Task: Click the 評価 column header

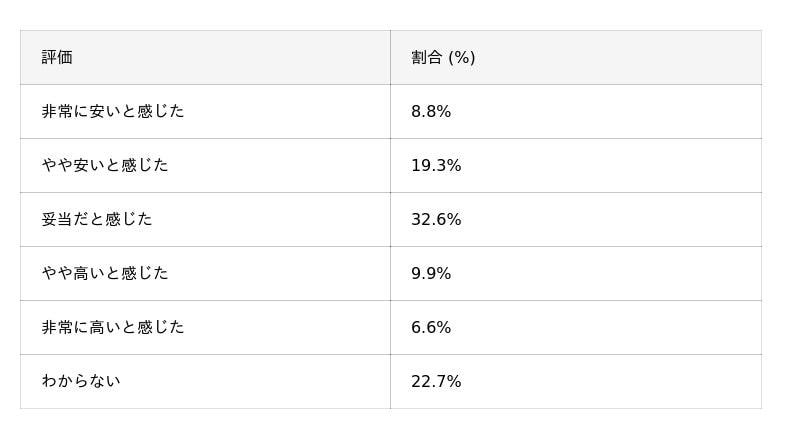Action: coord(57,58)
